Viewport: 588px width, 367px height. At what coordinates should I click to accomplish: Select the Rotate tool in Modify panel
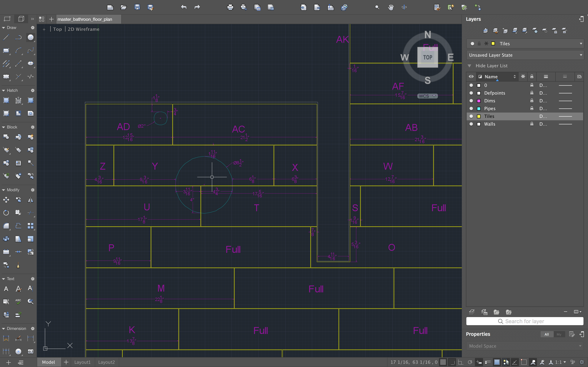[x=6, y=213]
